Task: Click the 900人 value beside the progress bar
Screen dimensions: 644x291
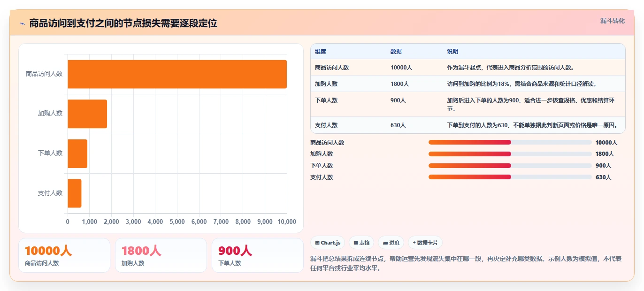Action: (x=603, y=165)
